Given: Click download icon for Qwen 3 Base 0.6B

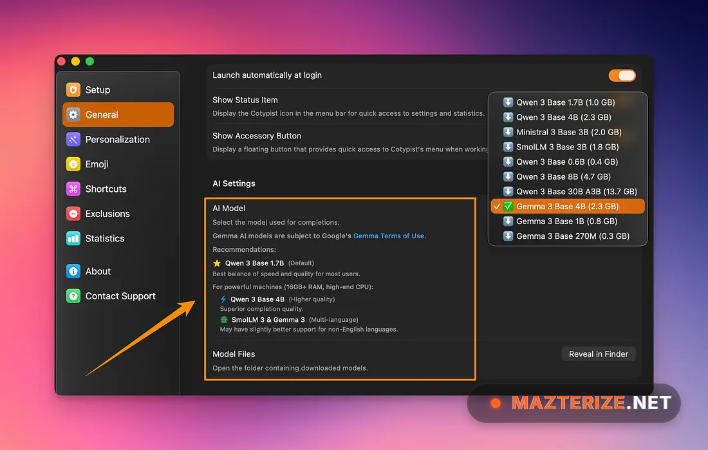Looking at the screenshot, I should click(x=508, y=162).
